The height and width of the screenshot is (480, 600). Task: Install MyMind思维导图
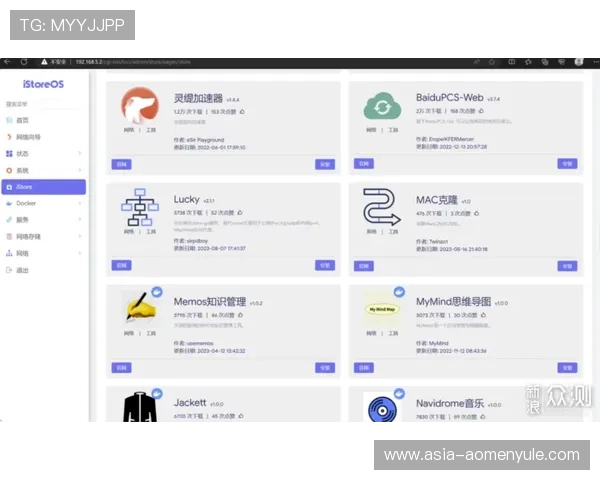pos(567,368)
